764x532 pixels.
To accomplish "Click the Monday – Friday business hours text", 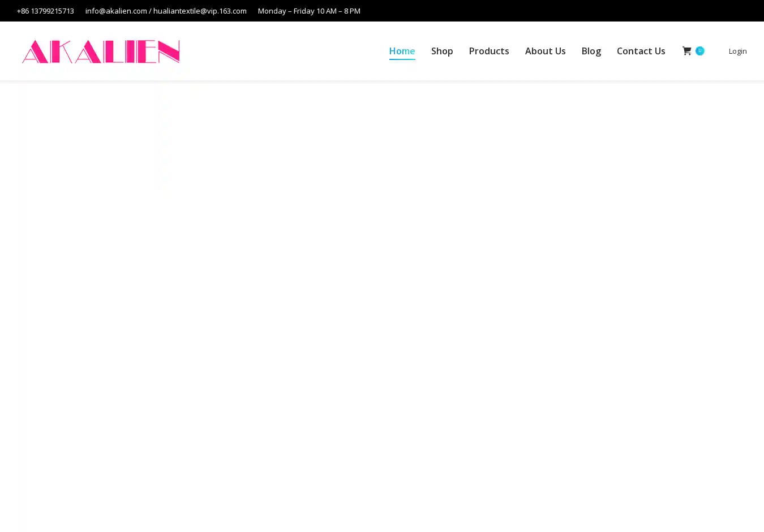I will tap(309, 11).
